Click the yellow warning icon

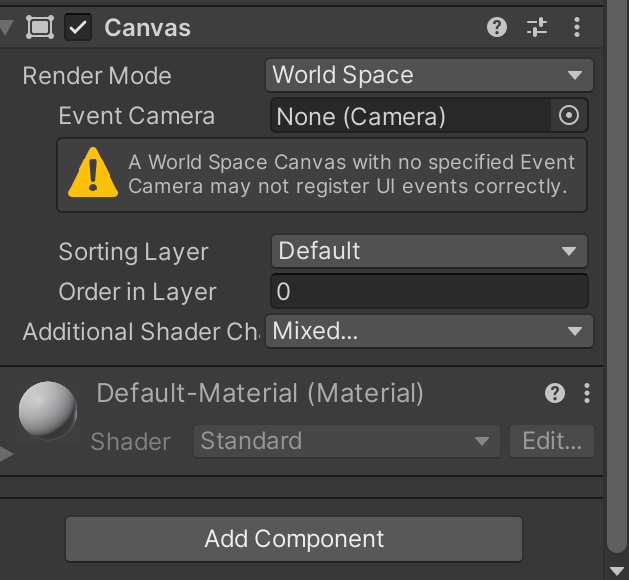[x=93, y=173]
